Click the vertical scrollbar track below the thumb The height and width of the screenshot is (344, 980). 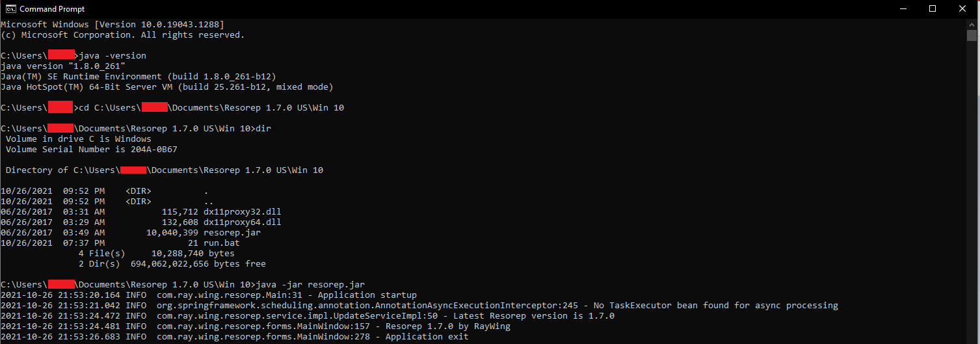point(972,195)
